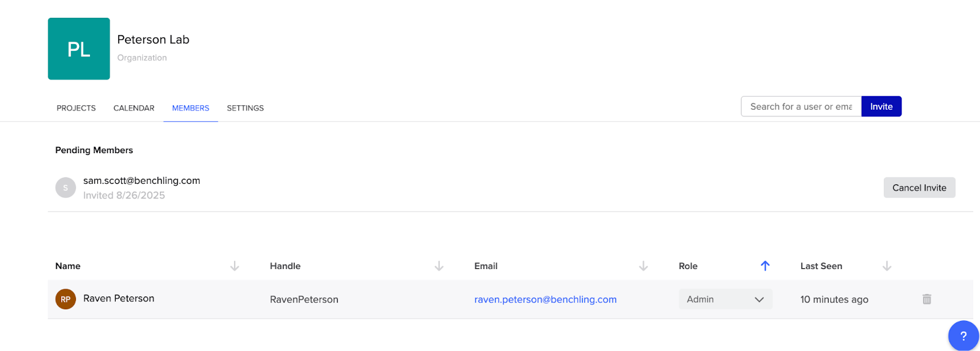Click Raven Peterson's RP avatar
980x351 pixels.
click(x=66, y=299)
